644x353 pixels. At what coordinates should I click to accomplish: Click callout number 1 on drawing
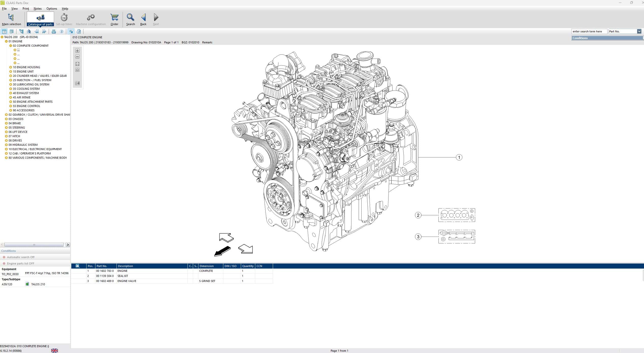coord(459,157)
